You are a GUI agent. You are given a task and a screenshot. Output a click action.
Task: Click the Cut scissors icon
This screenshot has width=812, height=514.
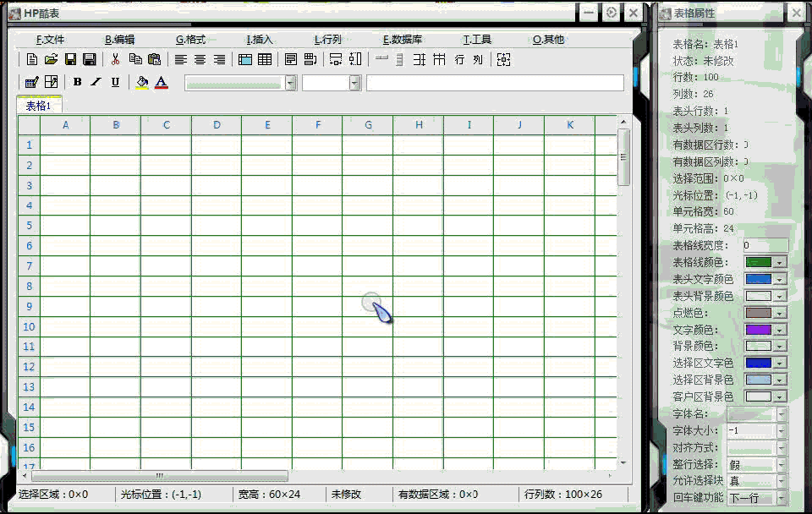coord(115,59)
